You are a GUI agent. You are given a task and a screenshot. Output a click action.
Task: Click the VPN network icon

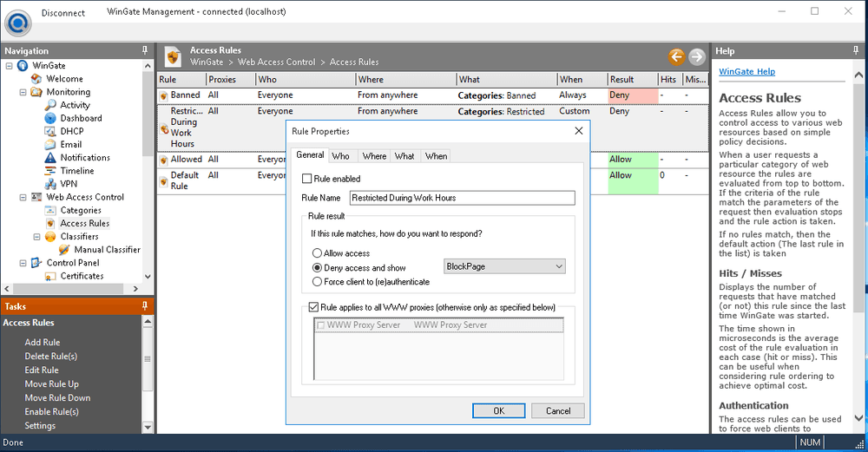tap(50, 184)
